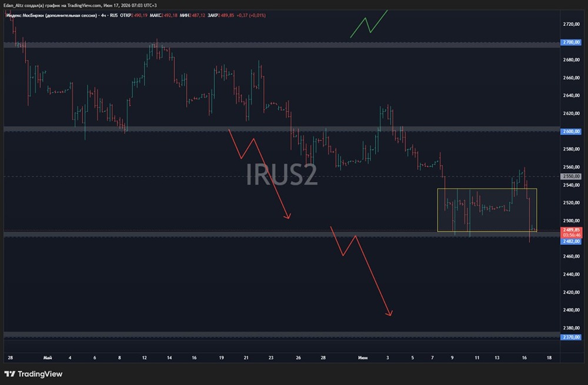Click the 2720,00 price axis tick

coord(571,24)
